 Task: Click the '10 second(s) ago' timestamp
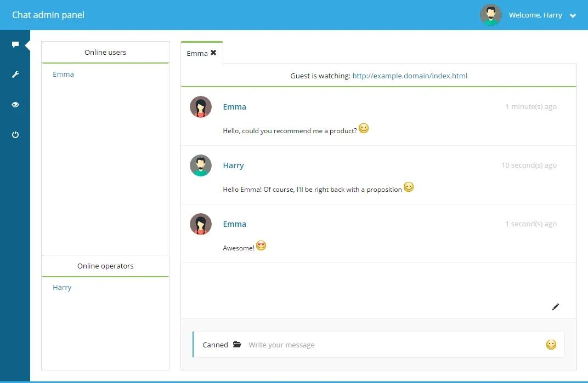(x=529, y=165)
